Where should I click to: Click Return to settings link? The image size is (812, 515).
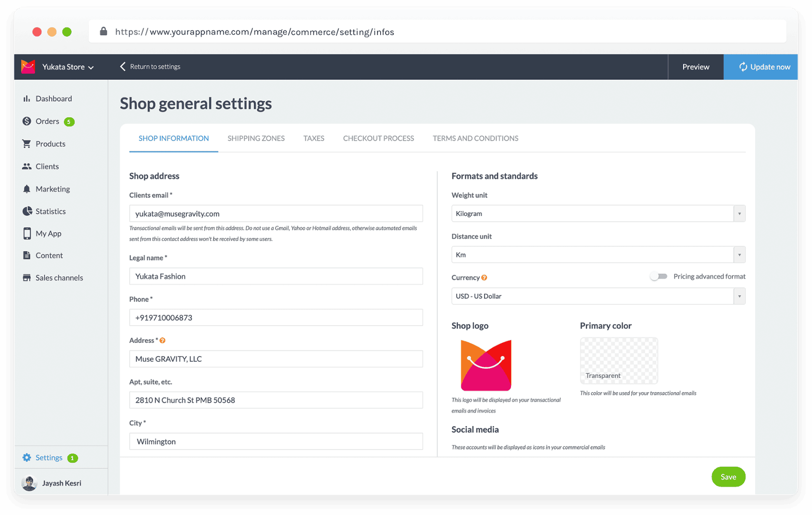pyautogui.click(x=155, y=67)
